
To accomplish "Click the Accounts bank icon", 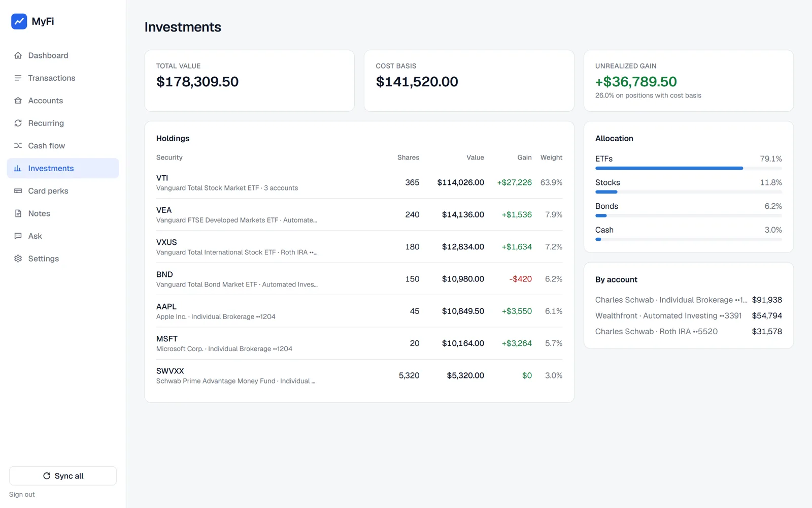I will (x=18, y=101).
